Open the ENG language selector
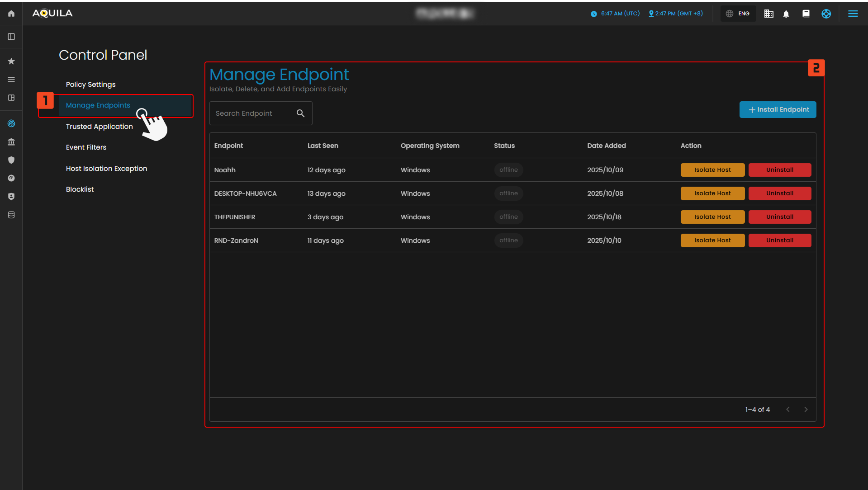 (738, 14)
